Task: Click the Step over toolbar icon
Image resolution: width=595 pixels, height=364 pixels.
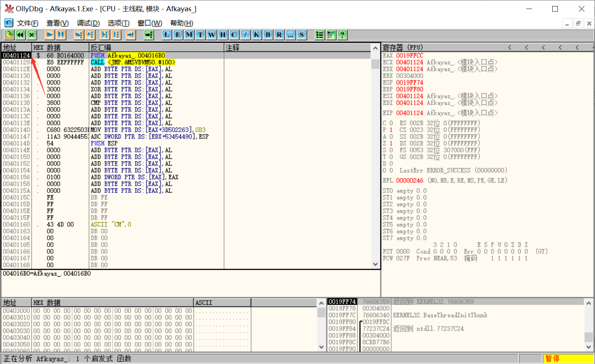Action: [90, 35]
